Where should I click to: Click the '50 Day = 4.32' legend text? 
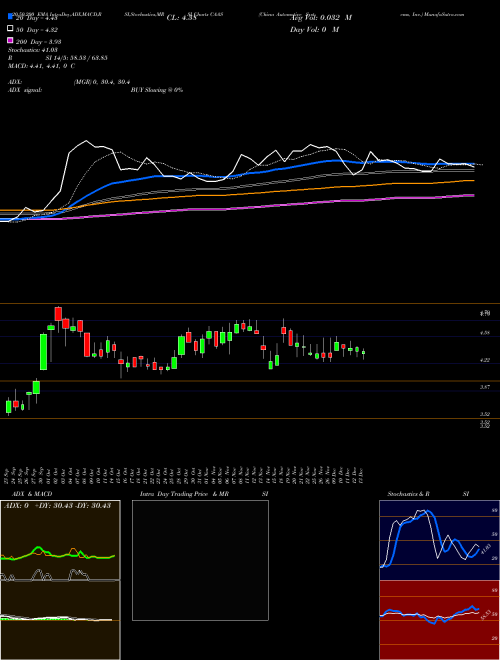(37, 30)
